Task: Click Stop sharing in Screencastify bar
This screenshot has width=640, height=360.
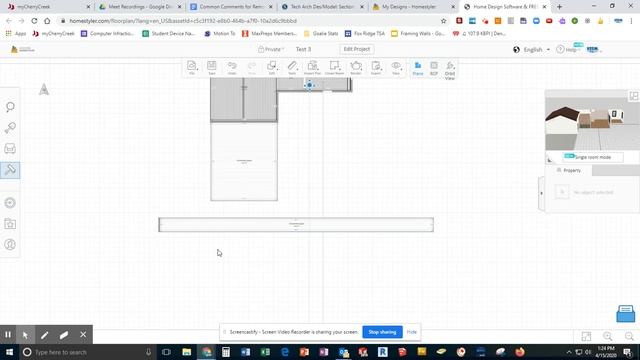Action: pyautogui.click(x=382, y=332)
